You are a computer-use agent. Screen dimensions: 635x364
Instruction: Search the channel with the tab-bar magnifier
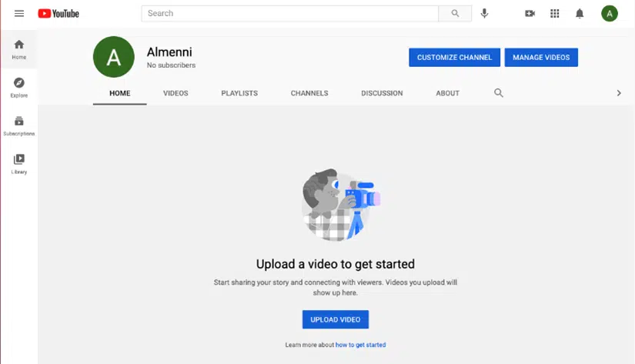[498, 93]
